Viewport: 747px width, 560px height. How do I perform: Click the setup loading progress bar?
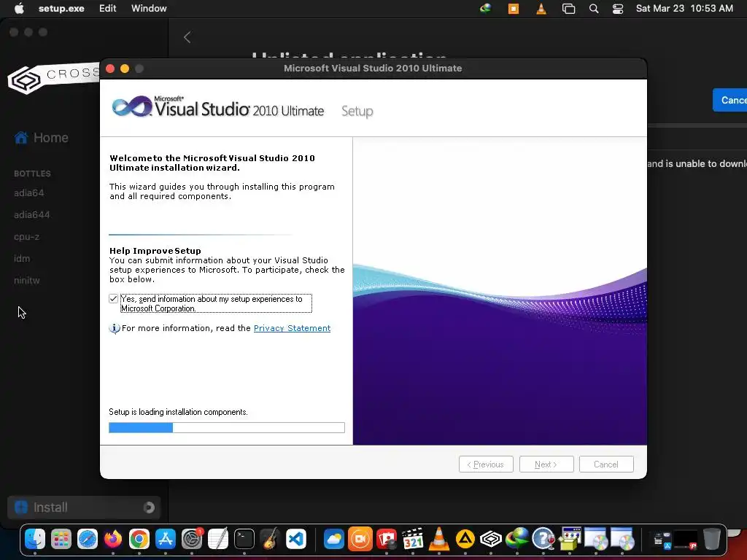(227, 427)
